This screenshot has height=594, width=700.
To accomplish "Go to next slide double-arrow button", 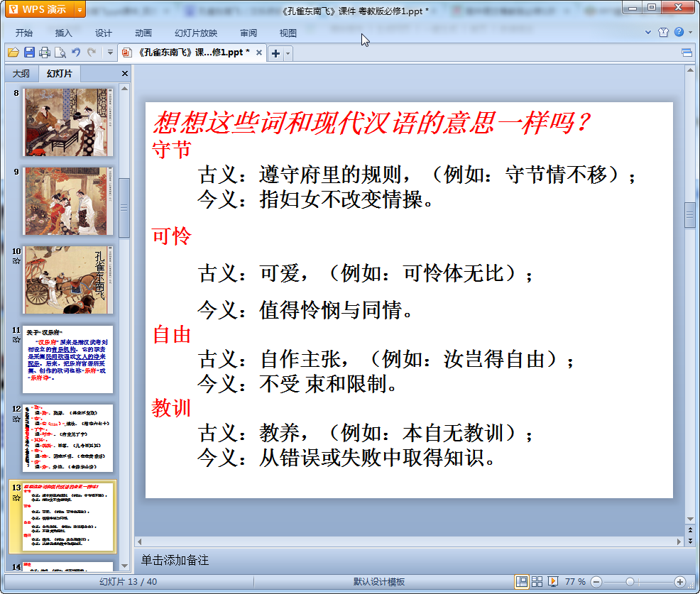I will [690, 541].
